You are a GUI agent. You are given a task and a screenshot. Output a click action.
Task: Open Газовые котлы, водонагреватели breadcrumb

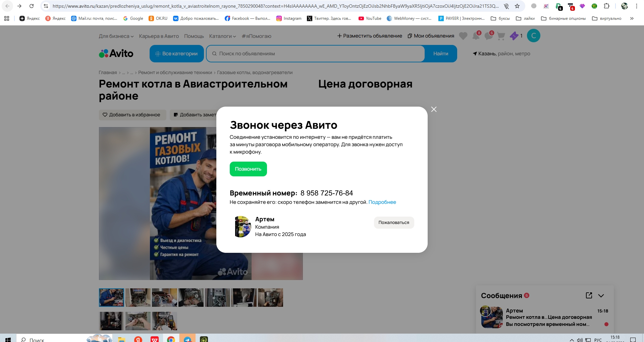255,72
